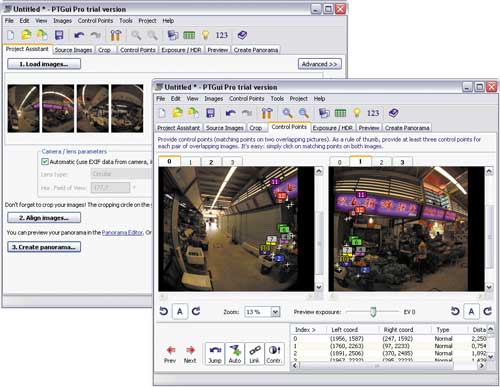Screen dimensions: 500x387
Task: Rotate right image counterclockwise
Action: [x=455, y=311]
